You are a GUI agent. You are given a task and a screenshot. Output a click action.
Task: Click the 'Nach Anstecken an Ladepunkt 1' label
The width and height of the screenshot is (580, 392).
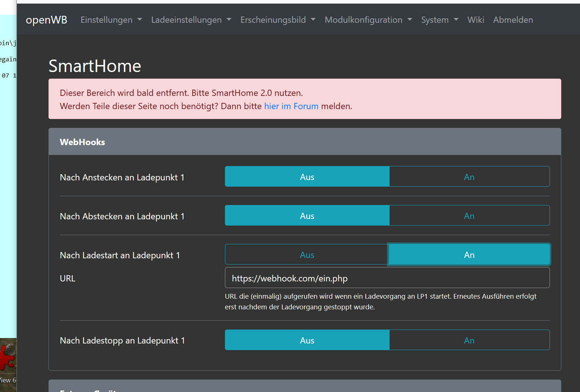tap(122, 177)
